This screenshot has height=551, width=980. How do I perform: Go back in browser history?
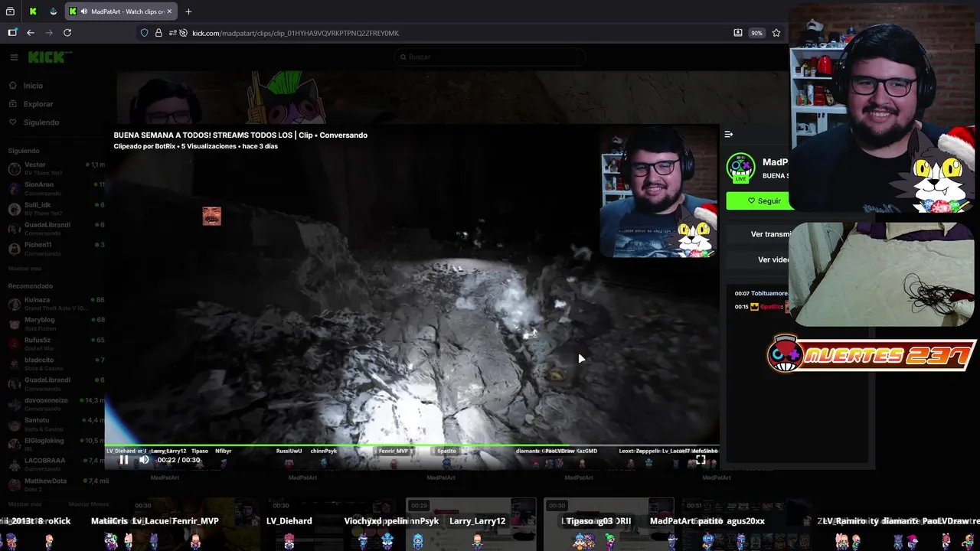(x=31, y=33)
